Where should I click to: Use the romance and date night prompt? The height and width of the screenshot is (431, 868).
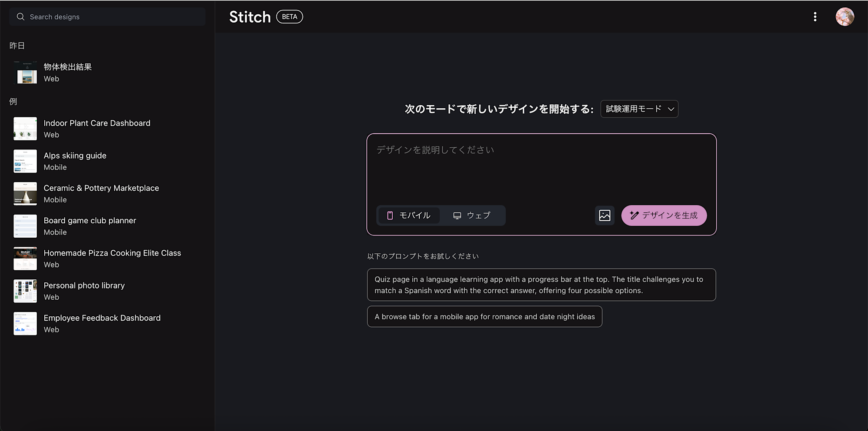(484, 317)
